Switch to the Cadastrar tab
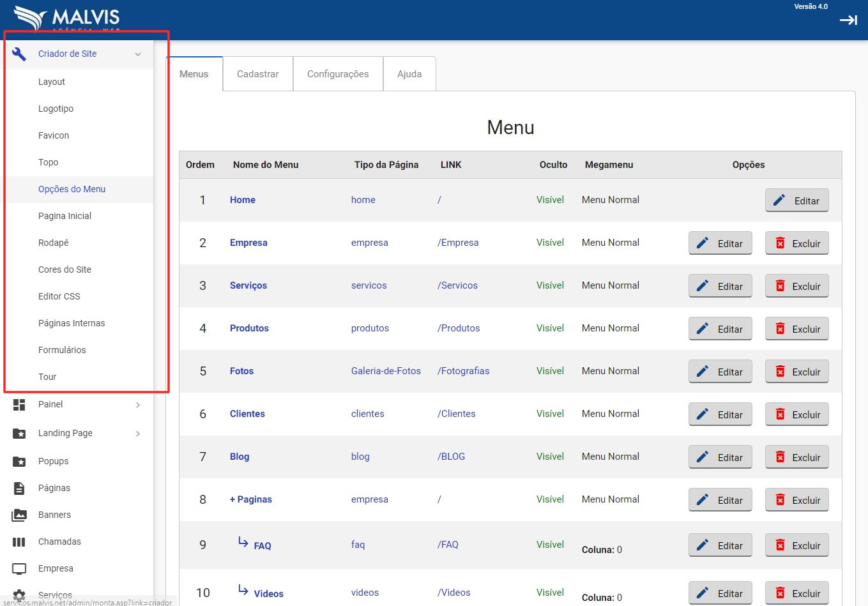 pos(257,74)
